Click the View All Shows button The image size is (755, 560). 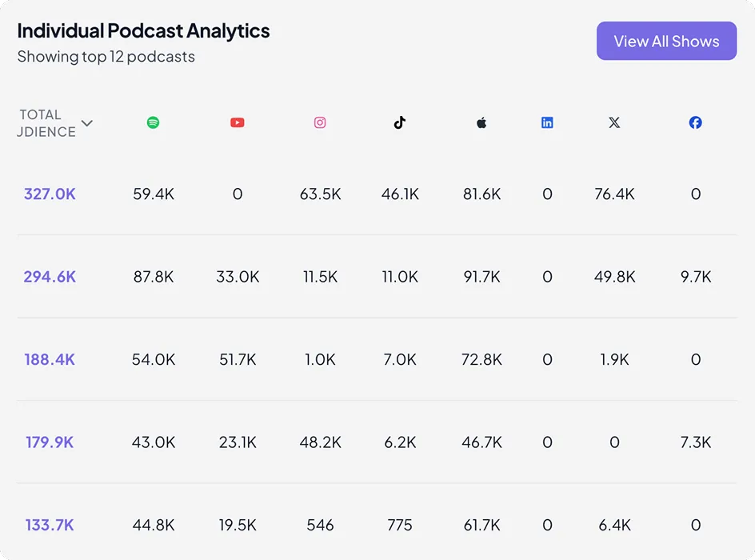click(666, 41)
